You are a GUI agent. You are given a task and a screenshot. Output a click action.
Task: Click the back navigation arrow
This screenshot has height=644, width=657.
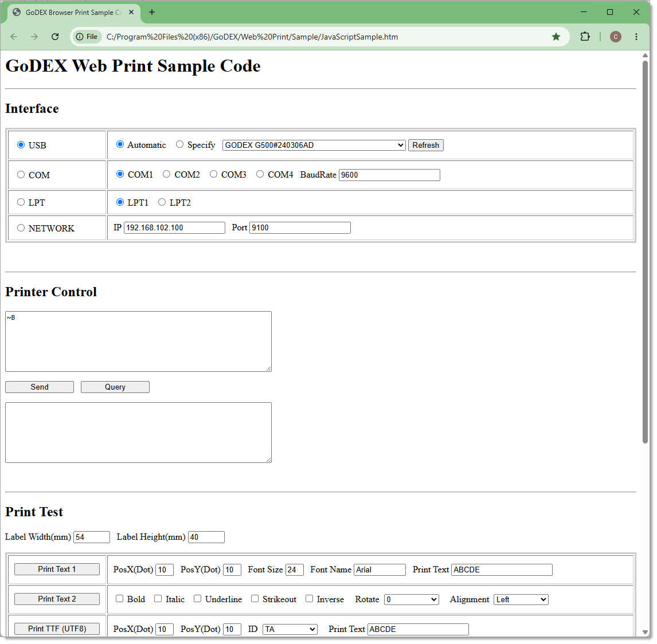(14, 37)
